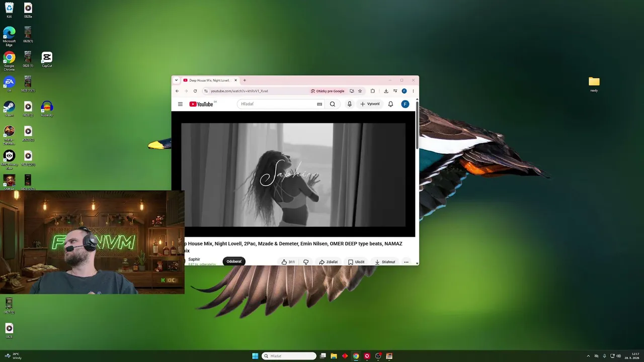644x362 pixels.
Task: Install app icon in address bar
Action: coord(352,91)
